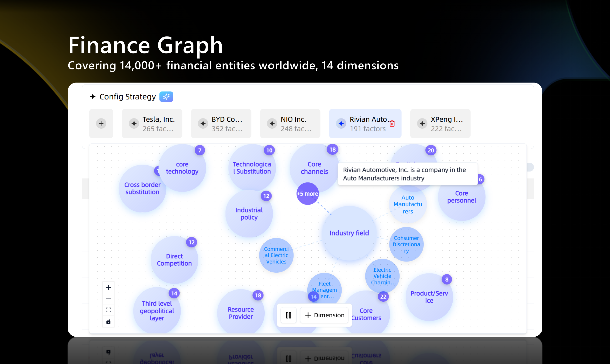
Task: Select the Tesla, Inc. company tab
Action: 152,124
